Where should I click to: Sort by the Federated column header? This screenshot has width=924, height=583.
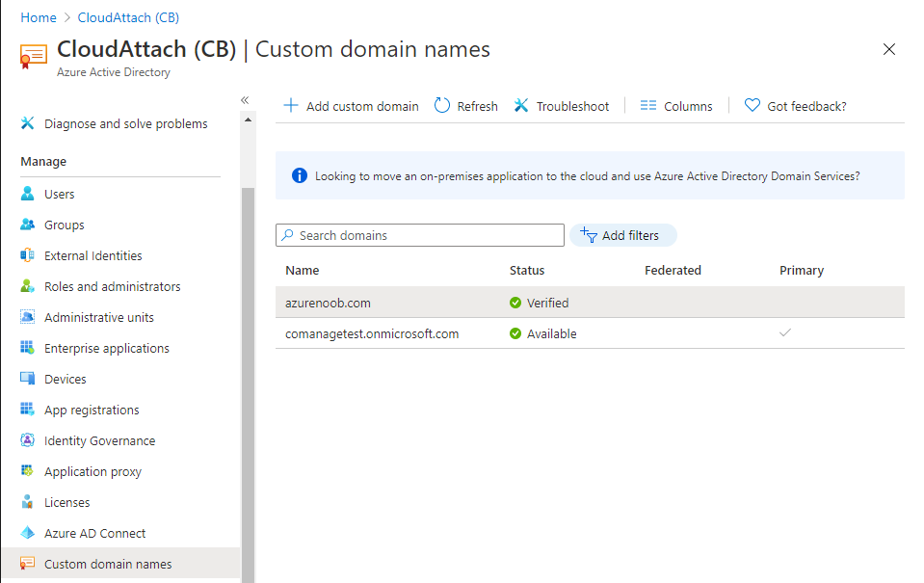673,270
